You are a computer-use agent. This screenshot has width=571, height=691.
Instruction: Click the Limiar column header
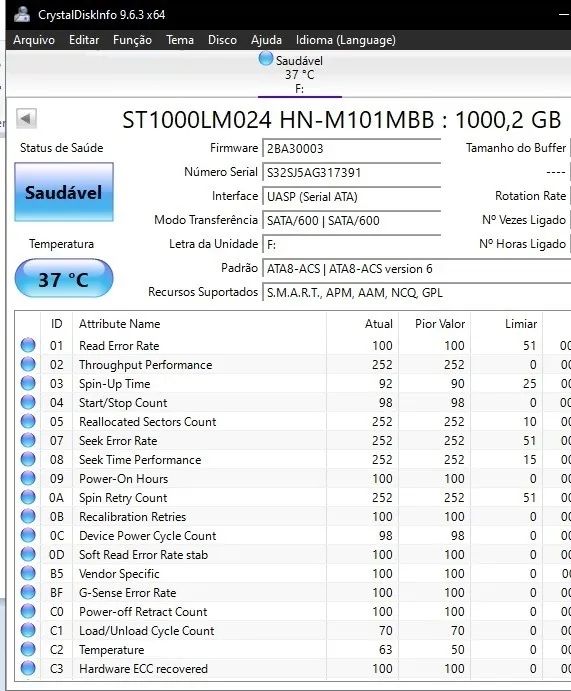point(507,324)
